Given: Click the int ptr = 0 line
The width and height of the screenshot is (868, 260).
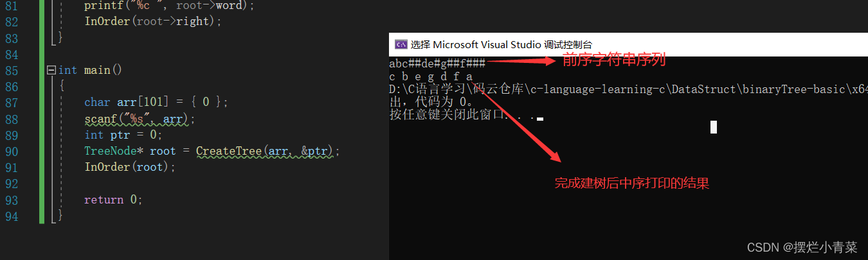Looking at the screenshot, I should [x=123, y=135].
